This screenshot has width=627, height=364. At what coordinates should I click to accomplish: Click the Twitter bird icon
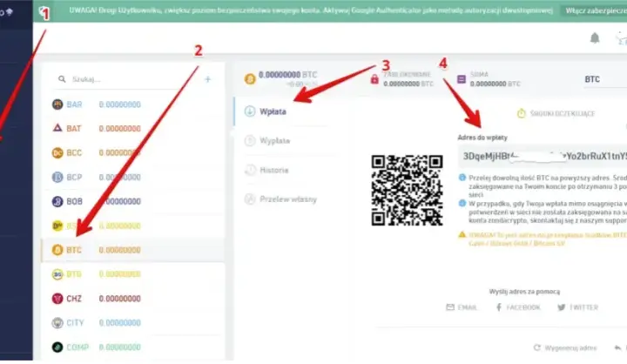[562, 307]
